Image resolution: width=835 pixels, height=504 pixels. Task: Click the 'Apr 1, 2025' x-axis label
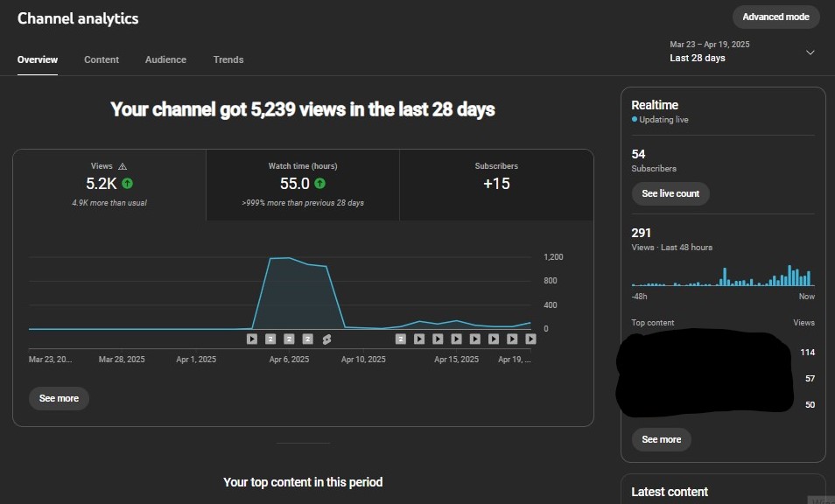196,360
